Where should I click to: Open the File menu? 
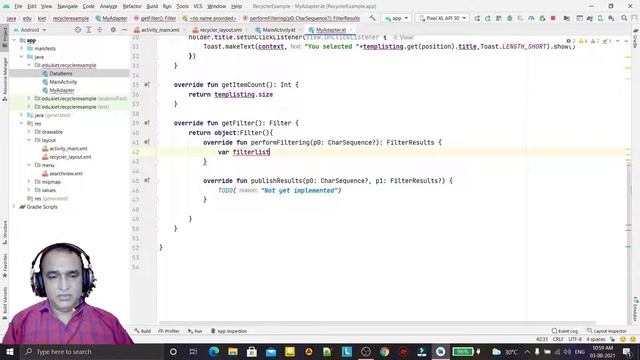[18, 6]
